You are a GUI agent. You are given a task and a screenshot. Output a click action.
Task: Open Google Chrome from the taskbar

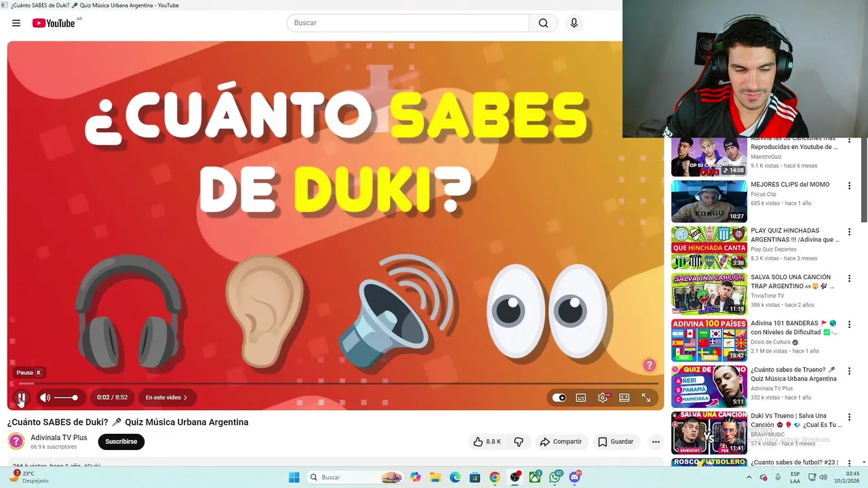(495, 477)
